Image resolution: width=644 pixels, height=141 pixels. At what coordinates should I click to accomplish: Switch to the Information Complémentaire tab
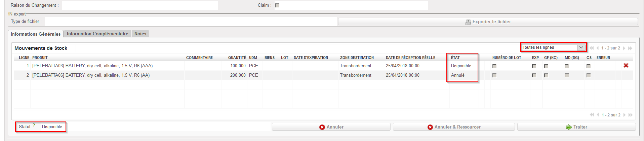click(97, 34)
